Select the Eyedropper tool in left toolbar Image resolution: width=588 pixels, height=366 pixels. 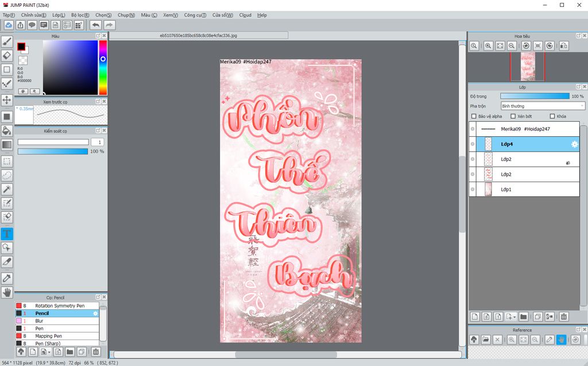(7, 278)
